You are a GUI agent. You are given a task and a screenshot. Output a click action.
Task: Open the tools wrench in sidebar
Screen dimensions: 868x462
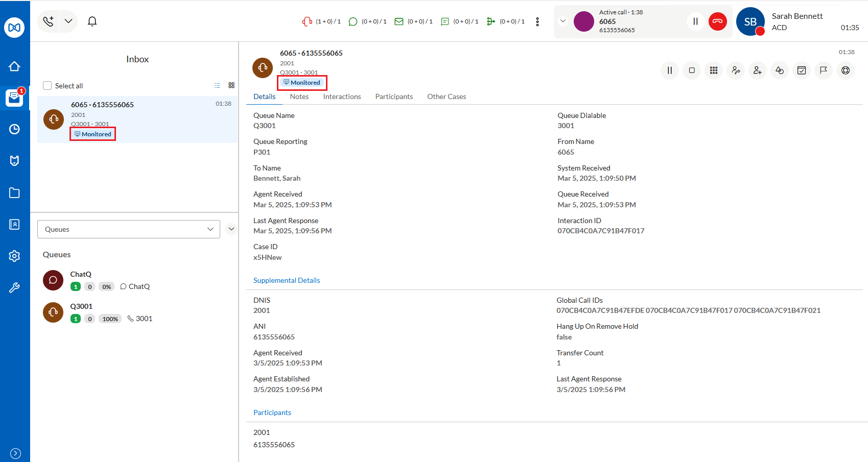point(14,288)
